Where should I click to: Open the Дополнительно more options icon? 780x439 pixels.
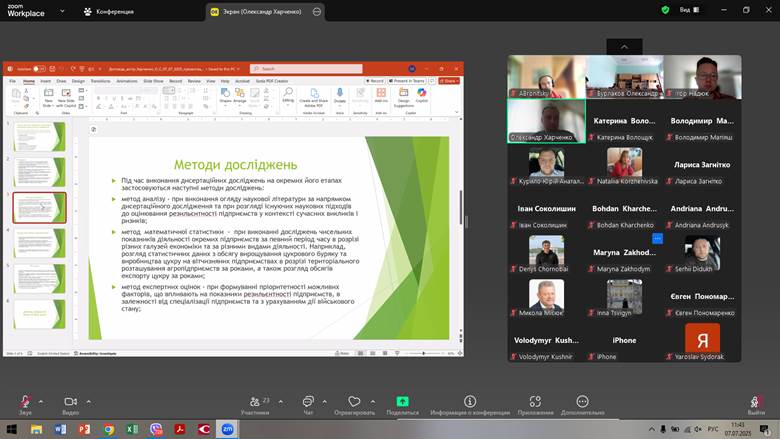click(582, 401)
